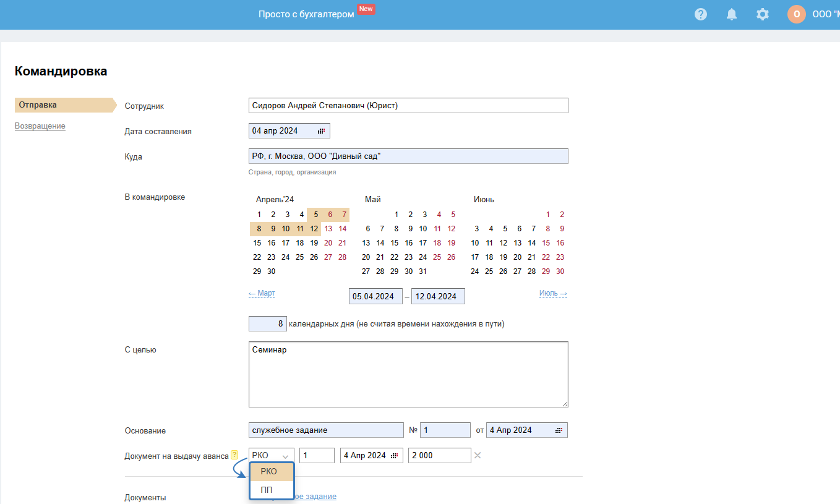Open the notifications bell

click(x=732, y=14)
